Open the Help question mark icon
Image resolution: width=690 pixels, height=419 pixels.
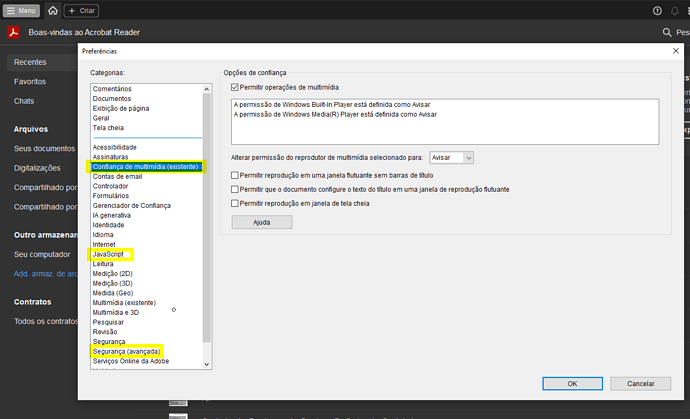[x=657, y=10]
